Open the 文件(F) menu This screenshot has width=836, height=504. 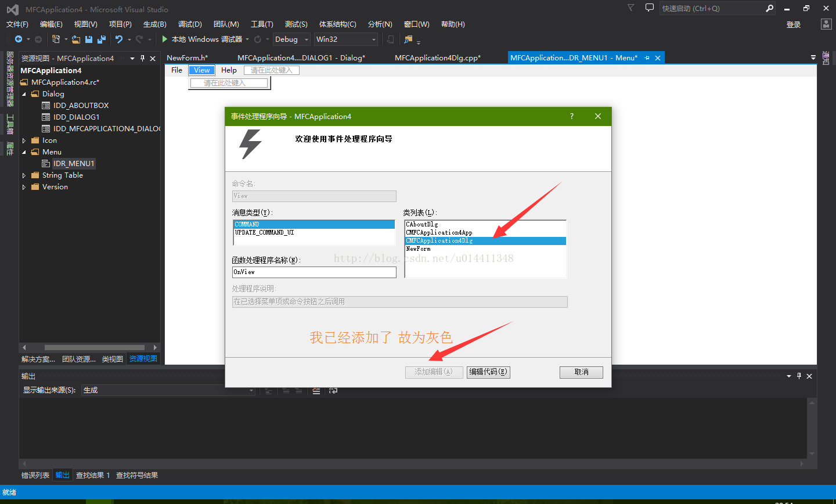pos(17,24)
